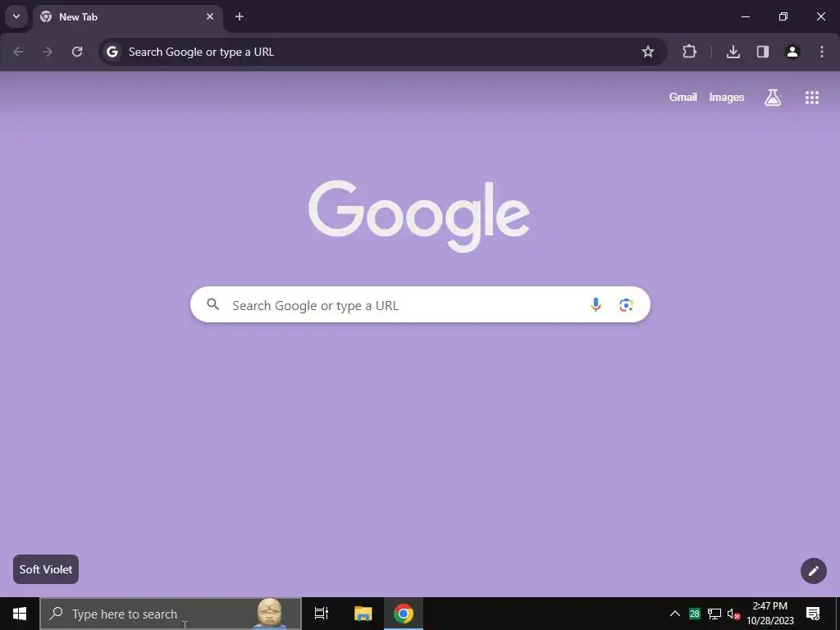The image size is (840, 630).
Task: Open the clock showing 2:47 PM
Action: point(769,614)
